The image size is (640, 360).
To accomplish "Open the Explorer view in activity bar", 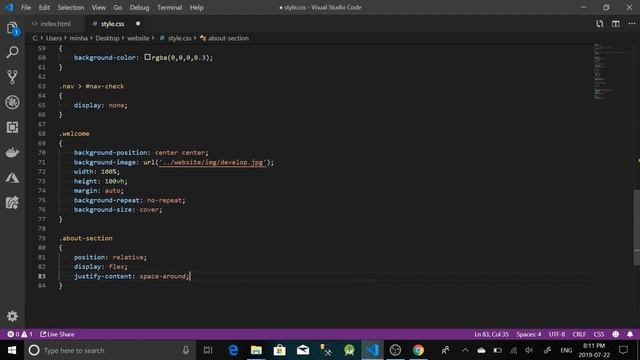I will coord(12,28).
